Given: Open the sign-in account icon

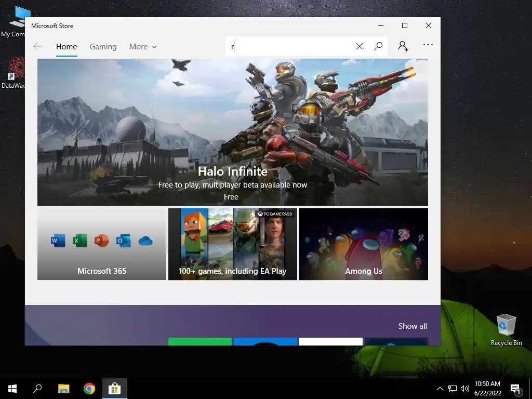Looking at the screenshot, I should tap(403, 46).
